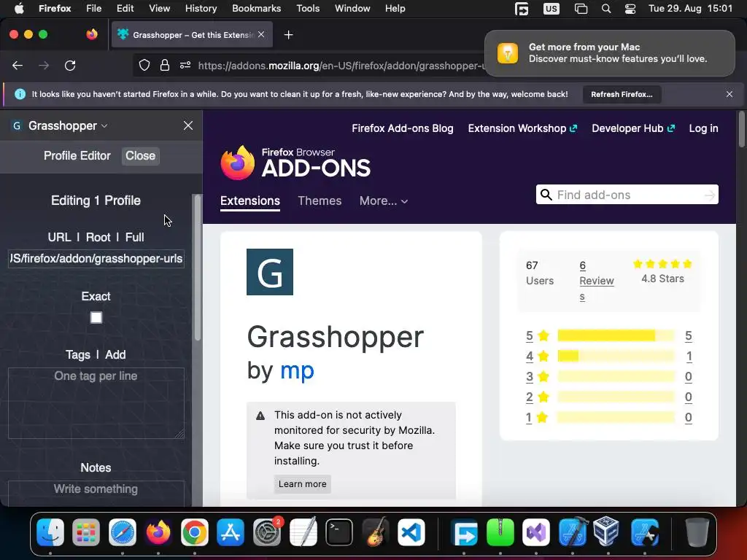The height and width of the screenshot is (560, 747).
Task: Click the Spotlight search icon in menu bar
Action: point(606,9)
